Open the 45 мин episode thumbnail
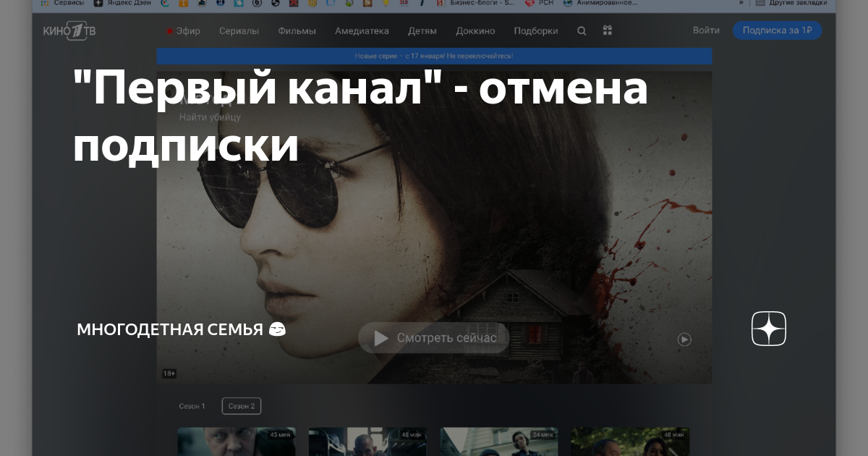The width and height of the screenshot is (868, 456). point(237,442)
